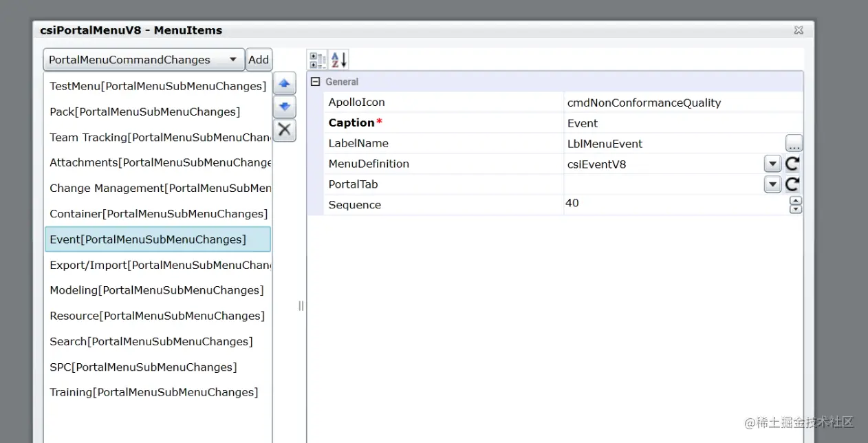This screenshot has height=443, width=868.
Task: Click the PortalTab property label
Action: [x=353, y=185]
